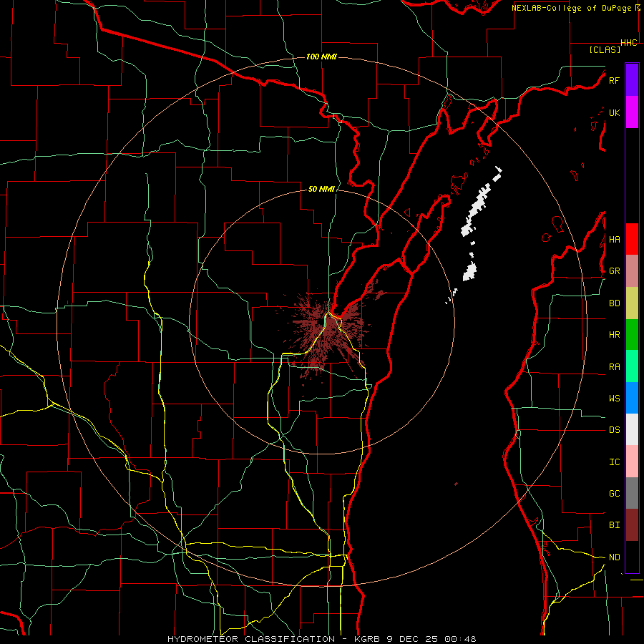Click the mint green RA legend swatch

(x=632, y=366)
